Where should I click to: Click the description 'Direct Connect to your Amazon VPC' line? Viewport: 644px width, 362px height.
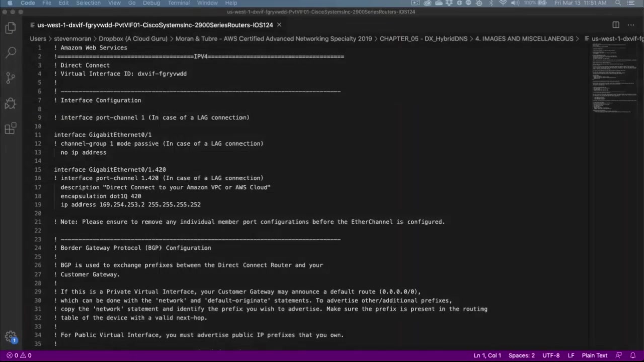(166, 187)
